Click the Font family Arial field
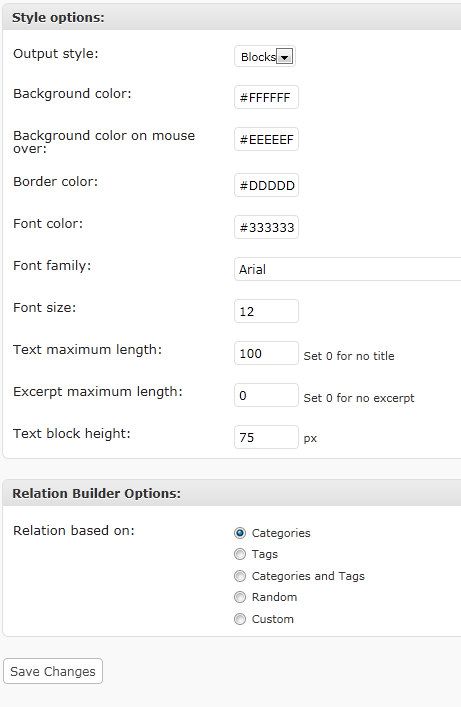The image size is (461, 707). pyautogui.click(x=347, y=269)
